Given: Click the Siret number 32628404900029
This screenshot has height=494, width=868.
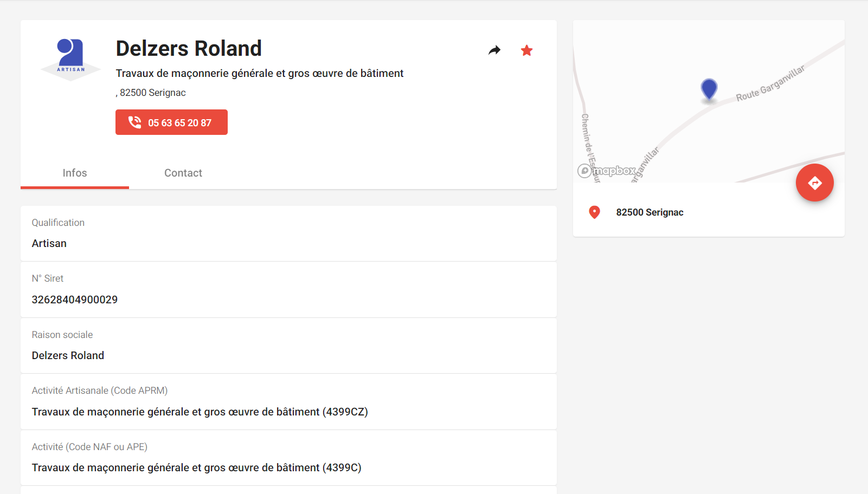Looking at the screenshot, I should click(75, 300).
